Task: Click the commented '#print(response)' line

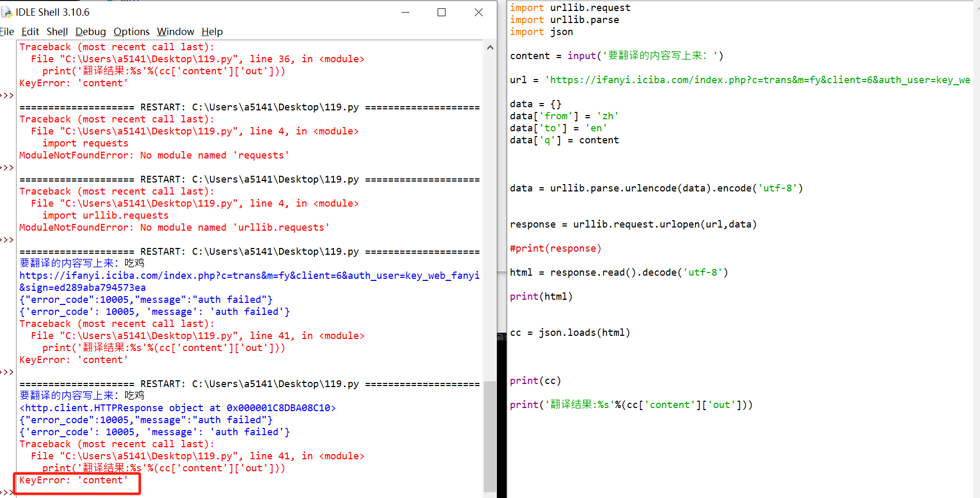Action: pos(555,248)
